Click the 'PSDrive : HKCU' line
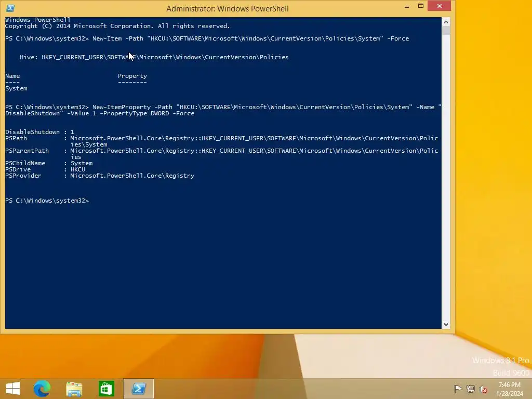 click(45, 169)
